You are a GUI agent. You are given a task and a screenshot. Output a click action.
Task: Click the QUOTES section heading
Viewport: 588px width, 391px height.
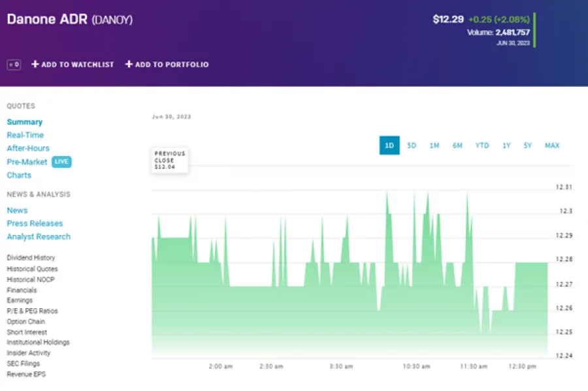pyautogui.click(x=21, y=106)
